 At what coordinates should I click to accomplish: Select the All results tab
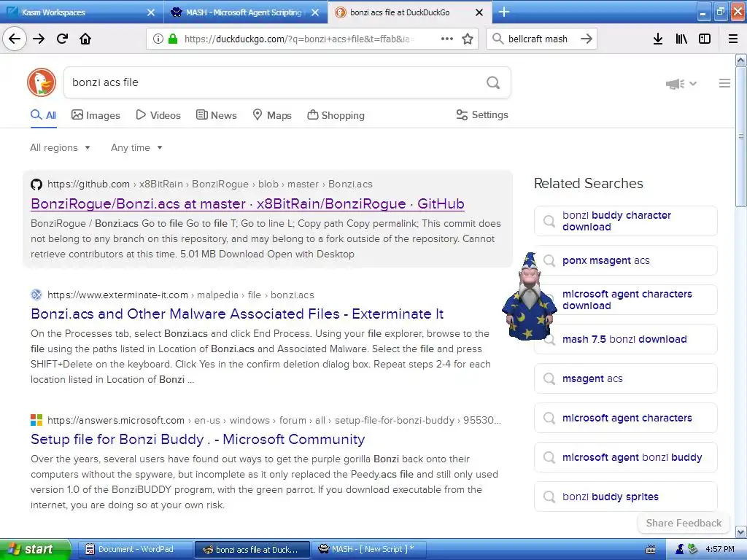pyautogui.click(x=43, y=115)
